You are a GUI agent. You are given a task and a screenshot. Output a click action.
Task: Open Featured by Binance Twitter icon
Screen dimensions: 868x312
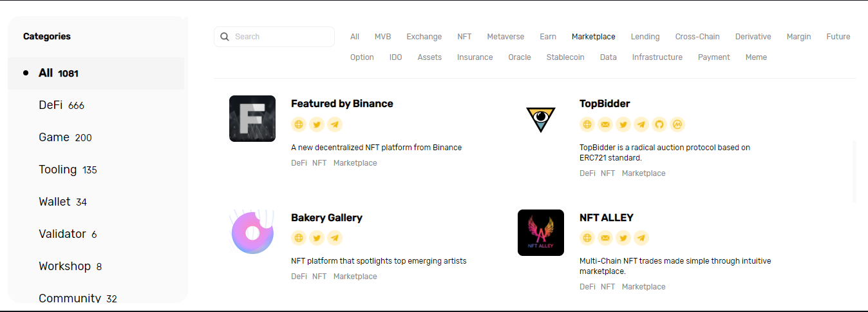tap(316, 124)
